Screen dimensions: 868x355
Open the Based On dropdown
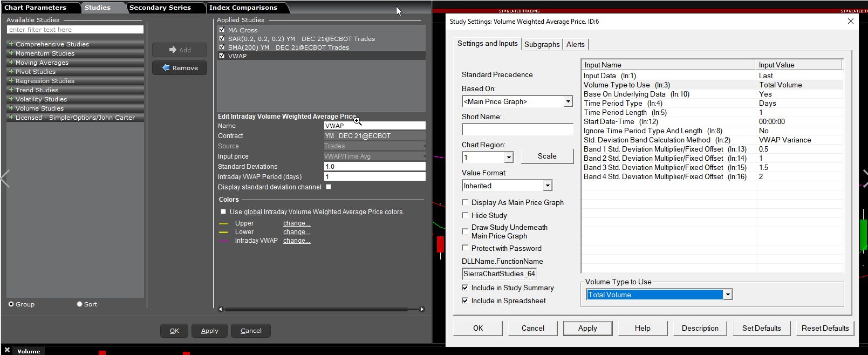568,101
